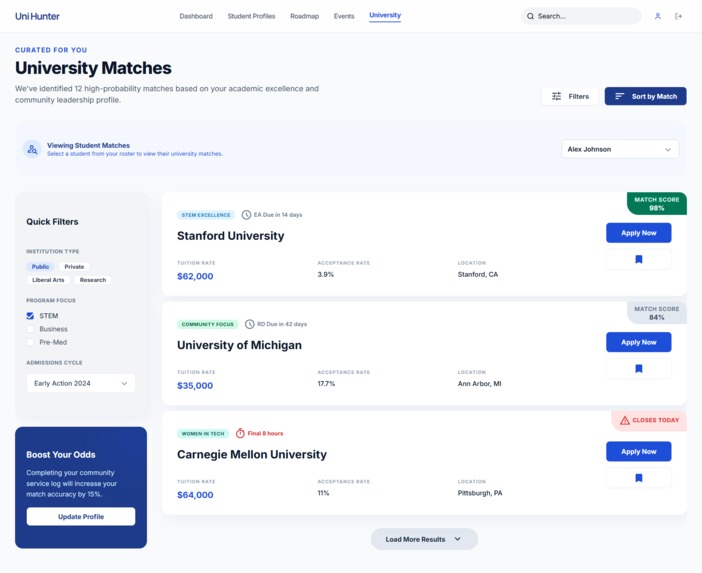
Task: Select the University tab
Action: pyautogui.click(x=385, y=15)
